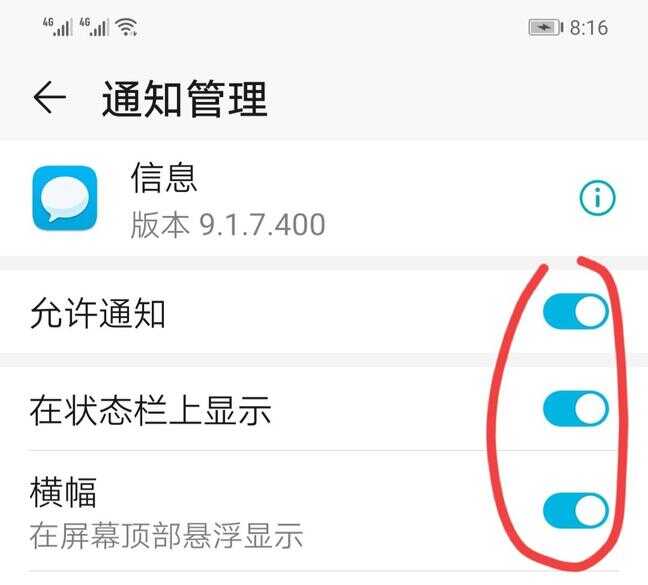This screenshot has height=585, width=648.
Task: Tap the 在状态栏上显示 label
Action: (150, 410)
